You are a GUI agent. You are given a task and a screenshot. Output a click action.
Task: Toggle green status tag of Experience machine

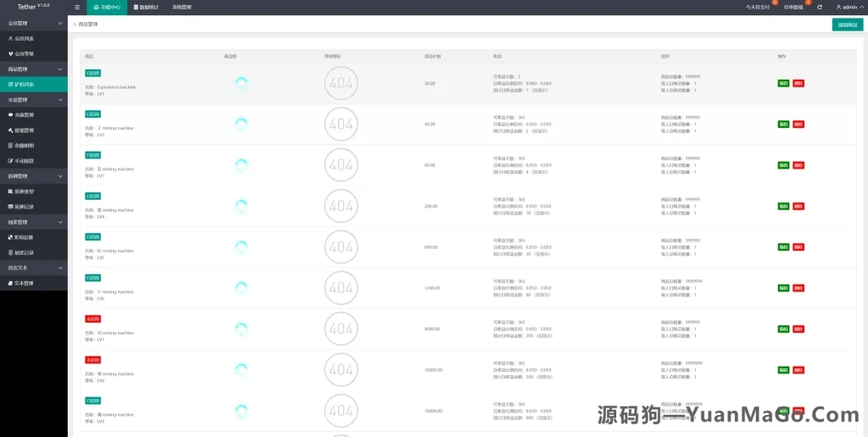tap(92, 73)
